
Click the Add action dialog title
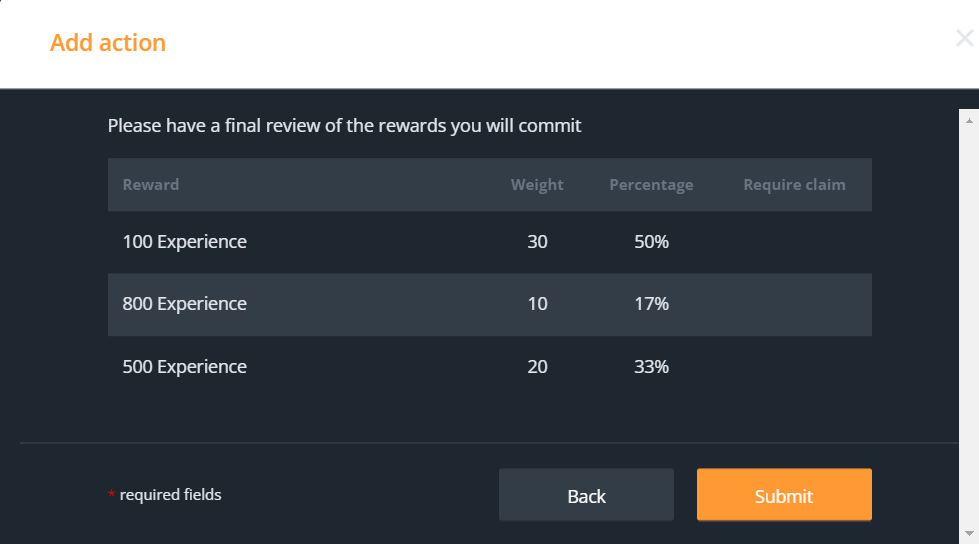[108, 43]
